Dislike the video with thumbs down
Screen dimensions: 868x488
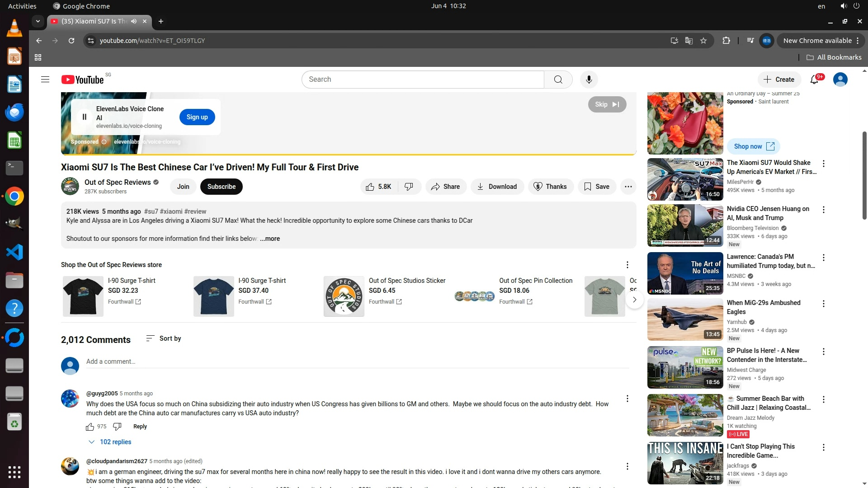click(x=409, y=187)
